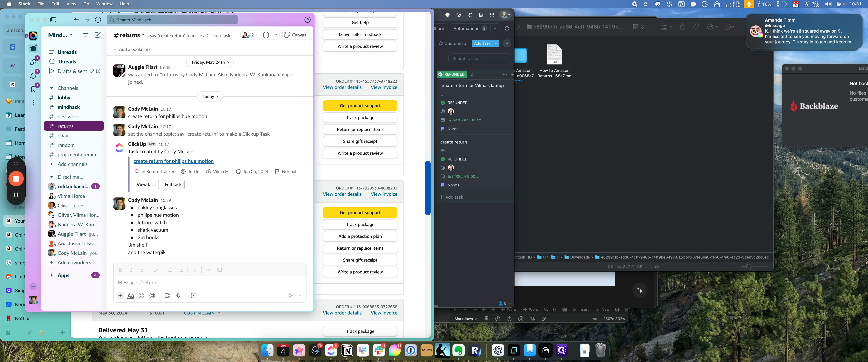The width and height of the screenshot is (868, 362).
Task: Open Add Task dropdown arrow in ClickUp
Action: click(496, 43)
